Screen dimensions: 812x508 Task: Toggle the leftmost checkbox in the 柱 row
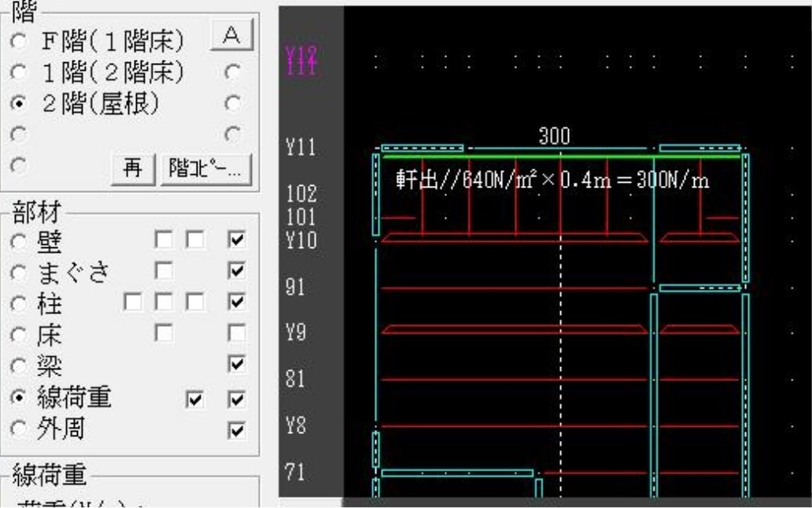pos(132,302)
